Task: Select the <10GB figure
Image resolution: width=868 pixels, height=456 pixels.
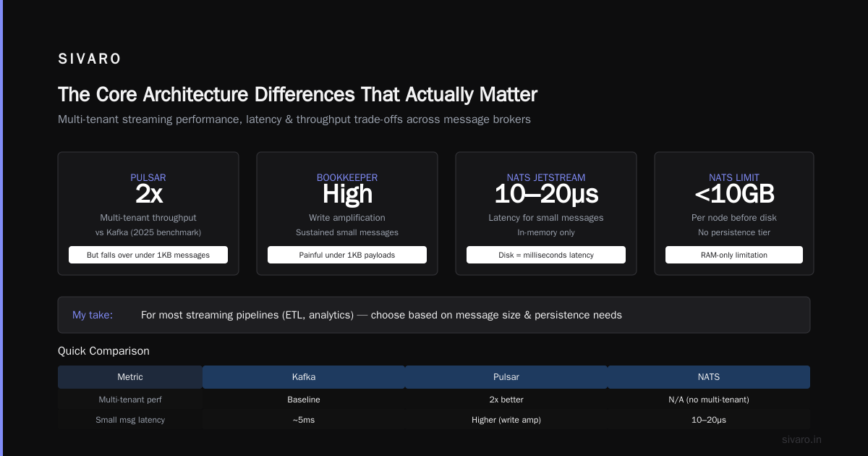Action: point(734,194)
